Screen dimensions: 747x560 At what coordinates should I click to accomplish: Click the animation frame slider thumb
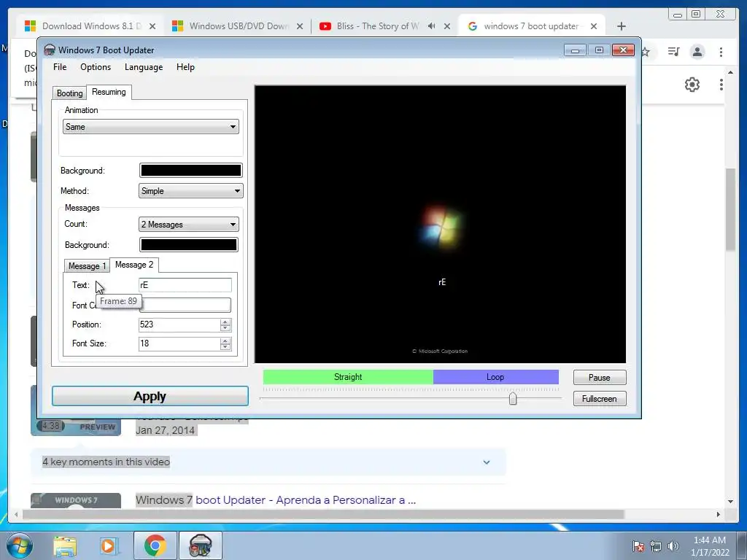pyautogui.click(x=513, y=399)
